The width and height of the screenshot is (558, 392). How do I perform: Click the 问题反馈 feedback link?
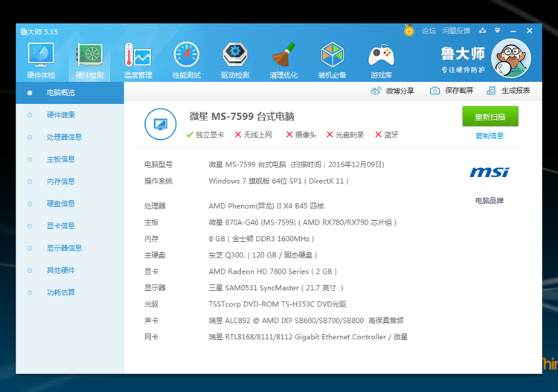coord(456,31)
